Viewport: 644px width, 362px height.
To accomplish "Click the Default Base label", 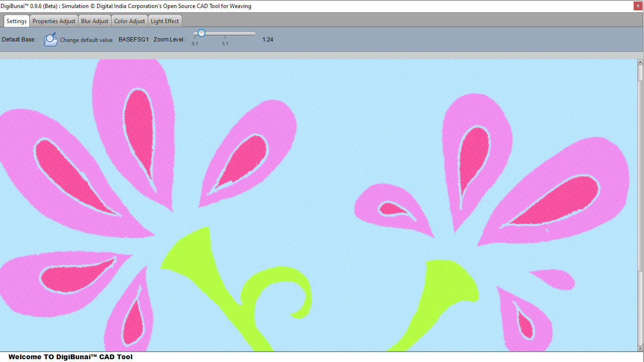I will [x=19, y=40].
